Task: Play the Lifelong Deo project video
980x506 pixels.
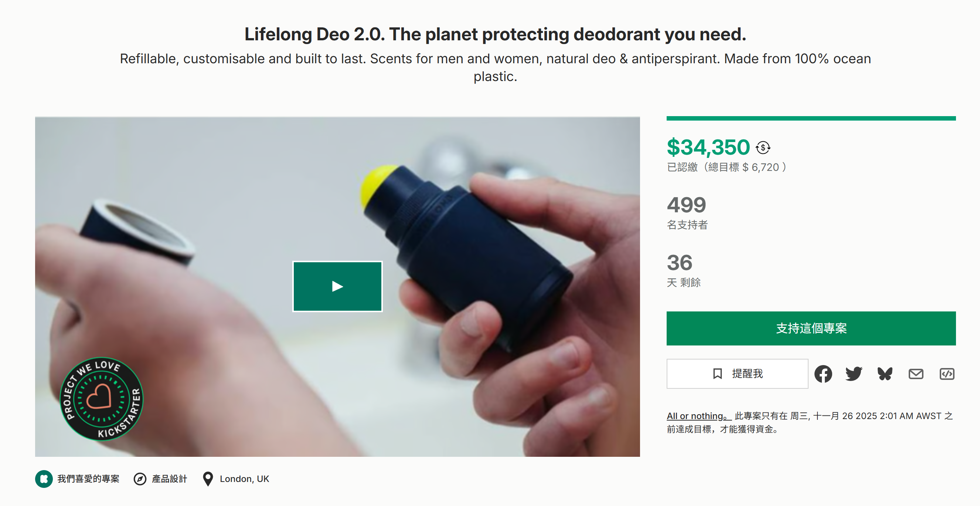Action: tap(337, 286)
